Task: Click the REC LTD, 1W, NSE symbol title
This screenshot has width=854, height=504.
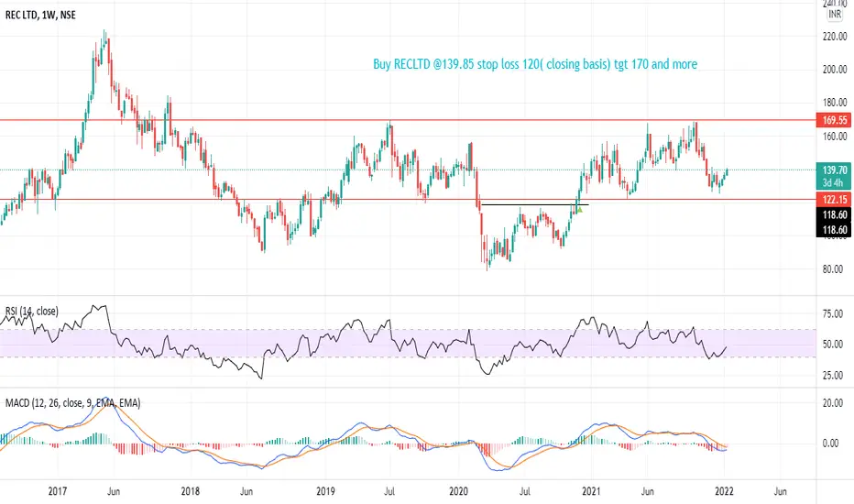Action: tap(40, 16)
